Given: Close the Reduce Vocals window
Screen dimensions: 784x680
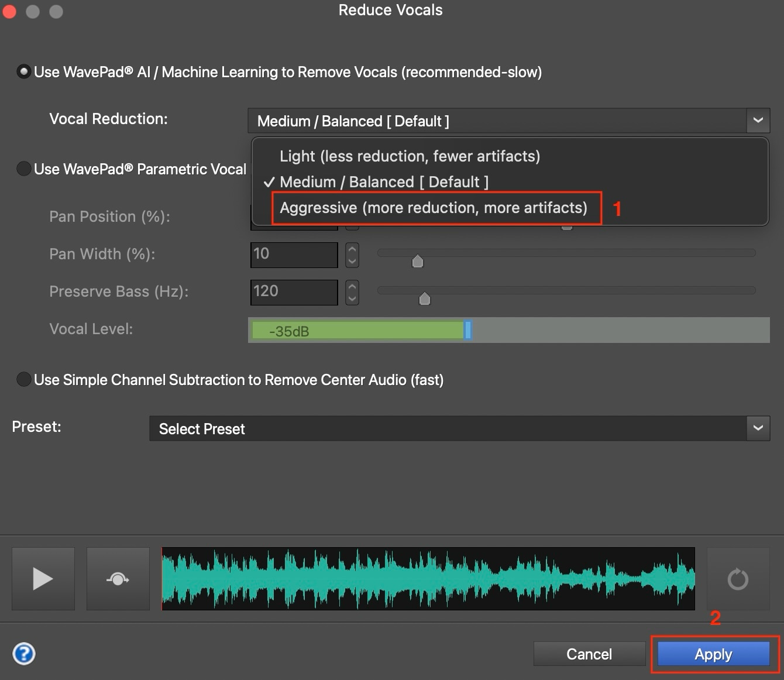Looking at the screenshot, I should point(9,11).
